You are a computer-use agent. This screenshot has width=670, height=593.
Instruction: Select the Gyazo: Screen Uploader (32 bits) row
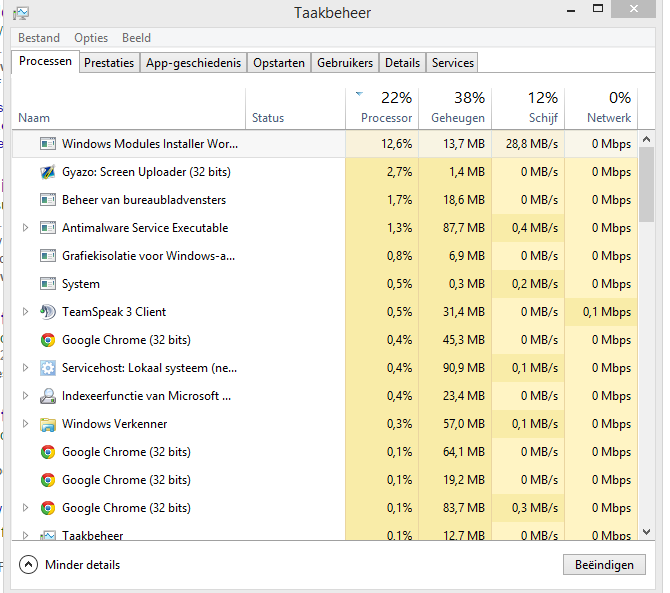325,172
